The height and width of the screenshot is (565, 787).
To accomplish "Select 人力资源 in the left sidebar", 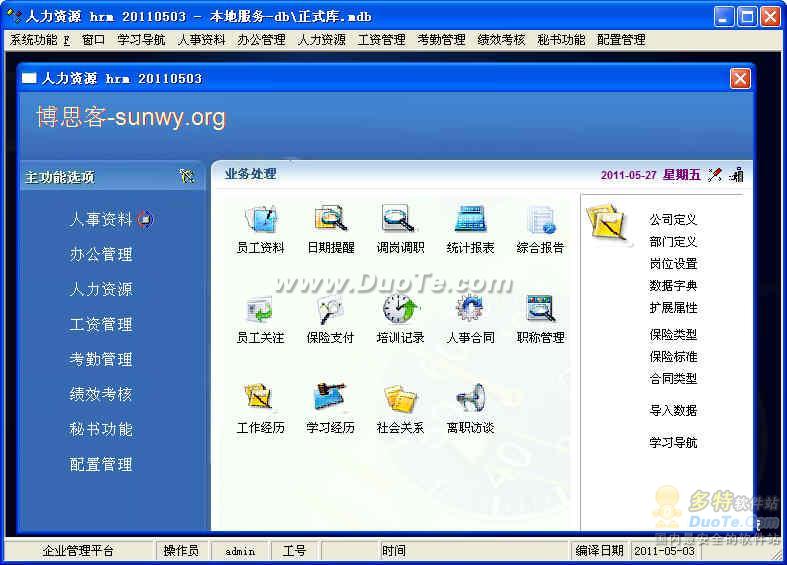I will point(101,289).
